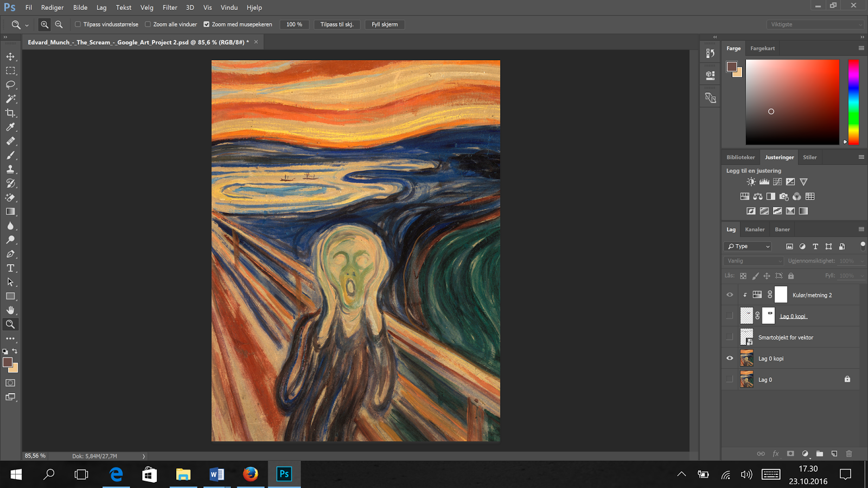Select the Horizontal Type tool
The image size is (868, 488).
[10, 268]
